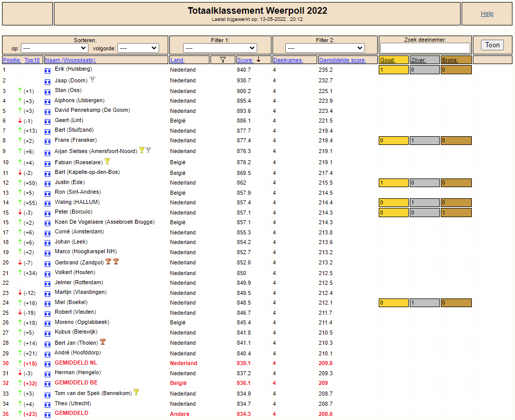Click the red sort arrow next to Score
The image size is (515, 420).
point(258,60)
